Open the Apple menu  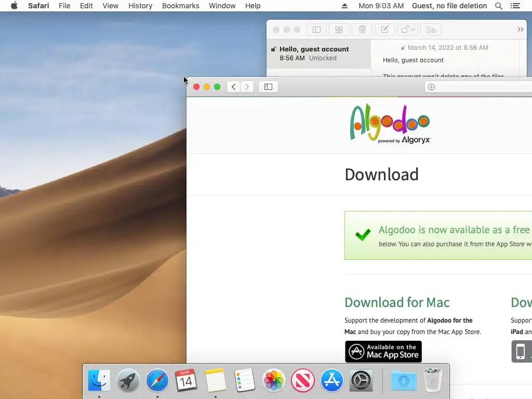[14, 6]
